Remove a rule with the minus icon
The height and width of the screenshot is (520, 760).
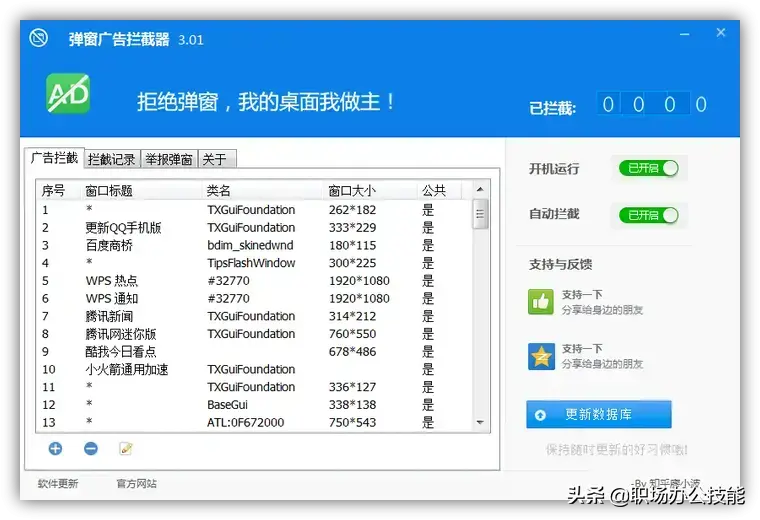coord(91,449)
